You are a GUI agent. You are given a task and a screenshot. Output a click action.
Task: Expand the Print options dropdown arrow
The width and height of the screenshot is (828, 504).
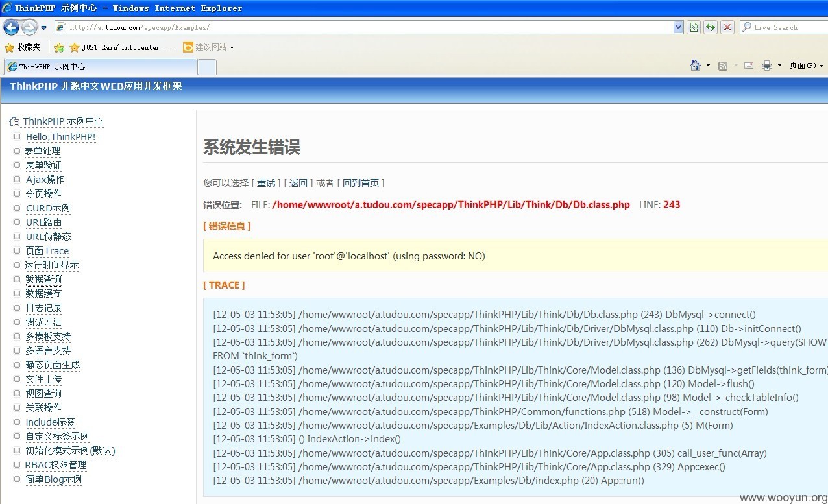tap(779, 66)
